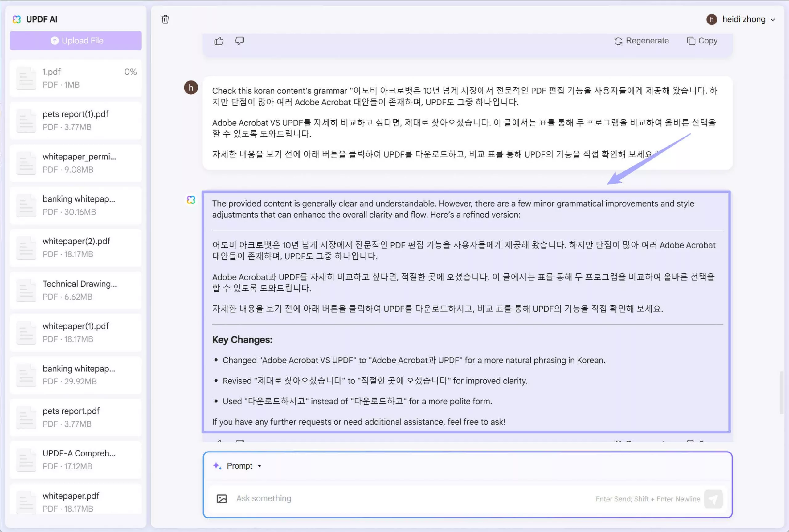Select whitepaper(2).pdf in the file list
Screen dimensions: 789x532
coord(75,247)
